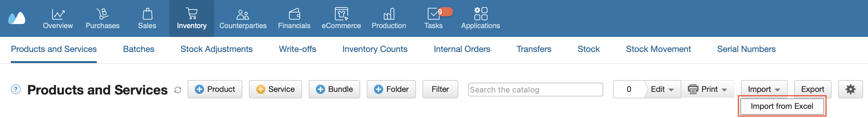Choose Import from Excel option

click(782, 106)
